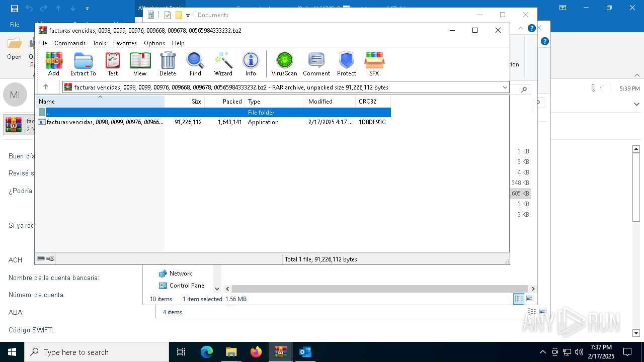Click the Delete trash icon

(168, 64)
